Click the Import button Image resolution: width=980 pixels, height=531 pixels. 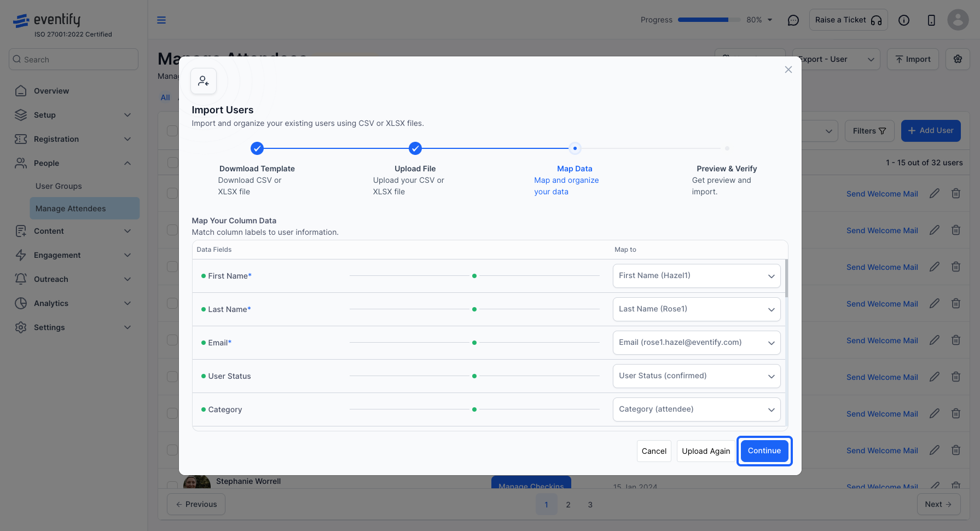tap(913, 59)
